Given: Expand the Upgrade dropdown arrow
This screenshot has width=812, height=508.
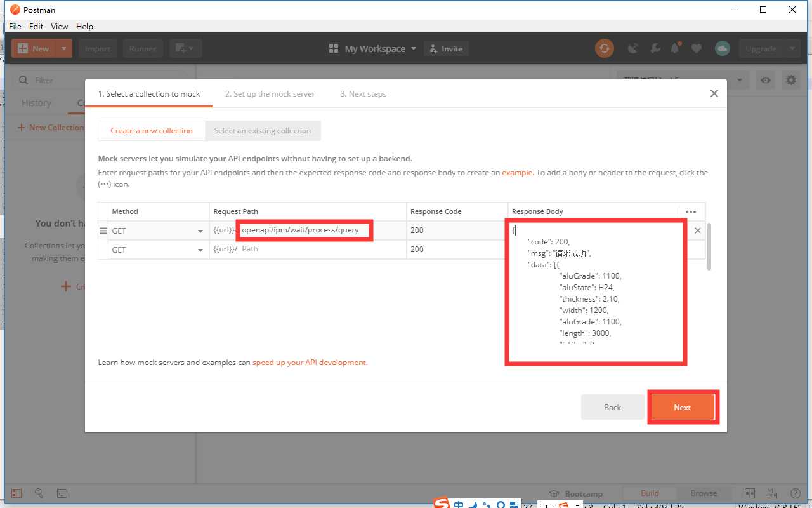Looking at the screenshot, I should (x=792, y=48).
